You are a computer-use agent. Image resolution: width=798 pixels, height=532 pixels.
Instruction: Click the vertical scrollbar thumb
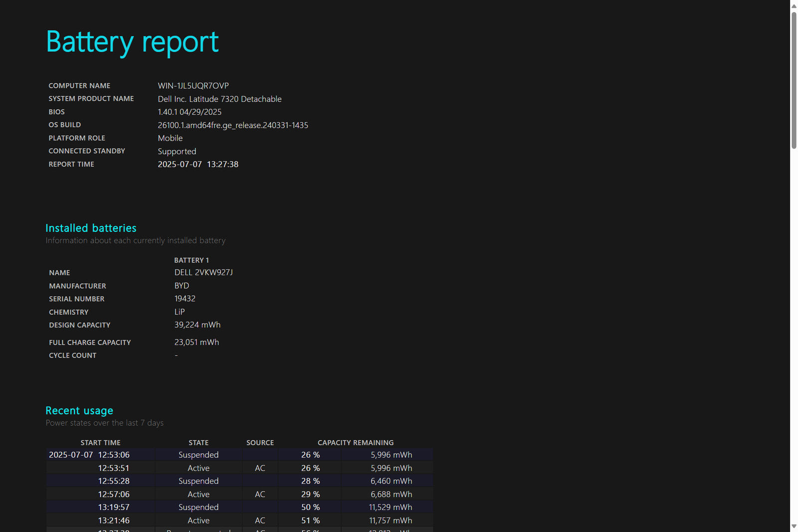[794, 80]
